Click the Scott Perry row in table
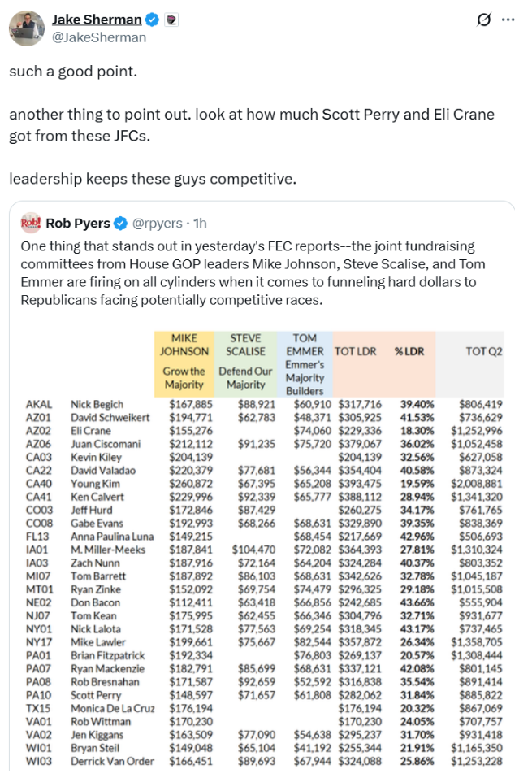This screenshot has width=532, height=778. coord(264,695)
